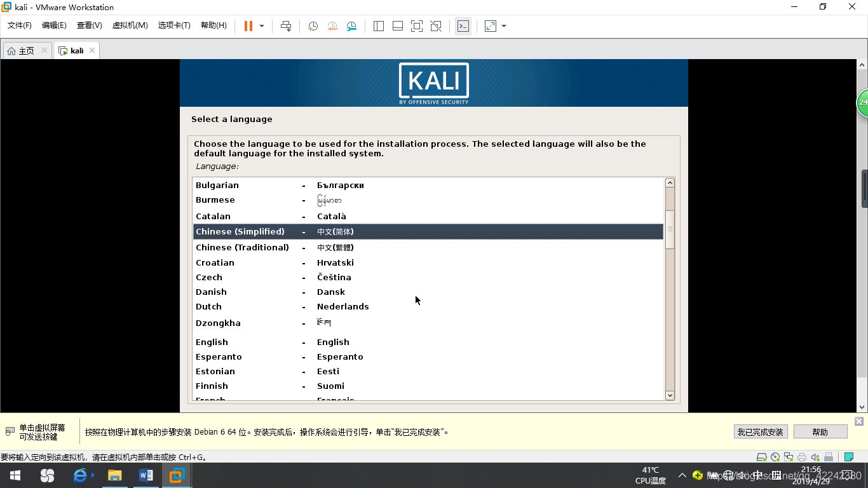Pause the virtual machine with the orange button

click(x=248, y=26)
